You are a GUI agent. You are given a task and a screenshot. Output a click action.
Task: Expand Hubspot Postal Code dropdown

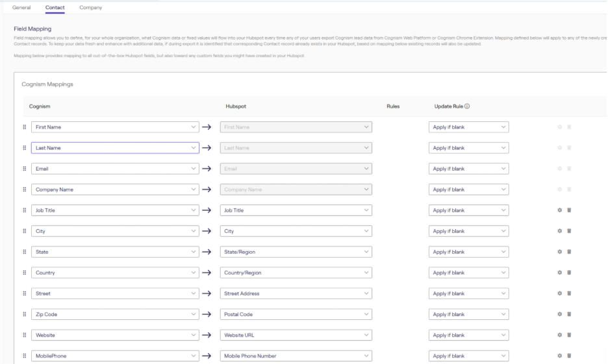point(296,314)
